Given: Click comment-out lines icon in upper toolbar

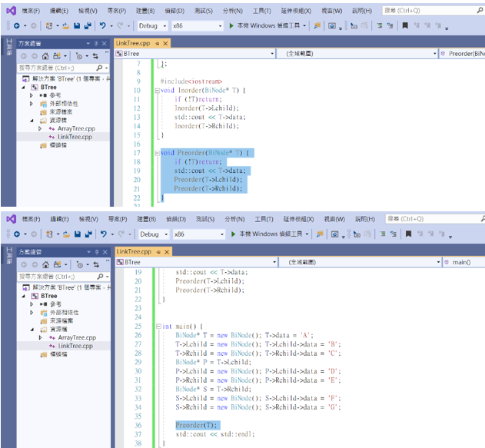Looking at the screenshot, I should (x=379, y=25).
